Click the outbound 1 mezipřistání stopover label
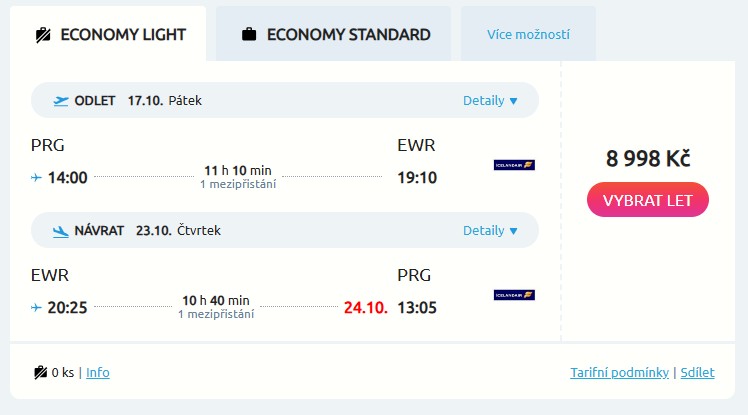748x415 pixels. click(238, 184)
